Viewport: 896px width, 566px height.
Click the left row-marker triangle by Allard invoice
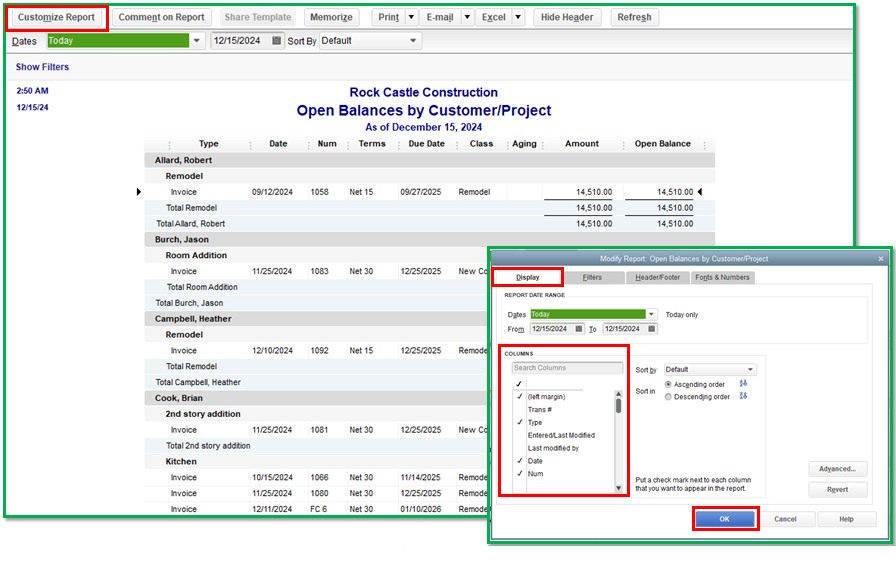point(138,192)
